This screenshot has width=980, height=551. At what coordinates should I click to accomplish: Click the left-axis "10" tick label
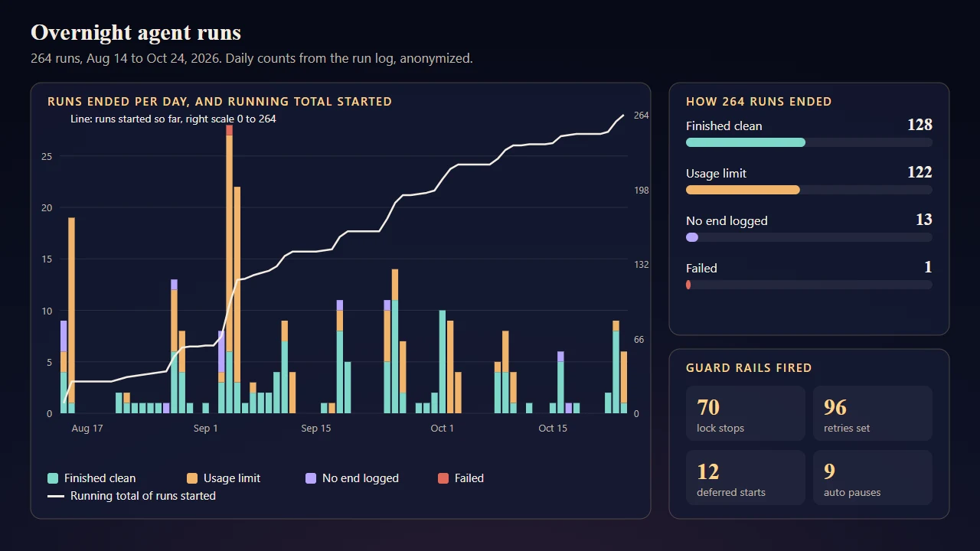(x=47, y=311)
